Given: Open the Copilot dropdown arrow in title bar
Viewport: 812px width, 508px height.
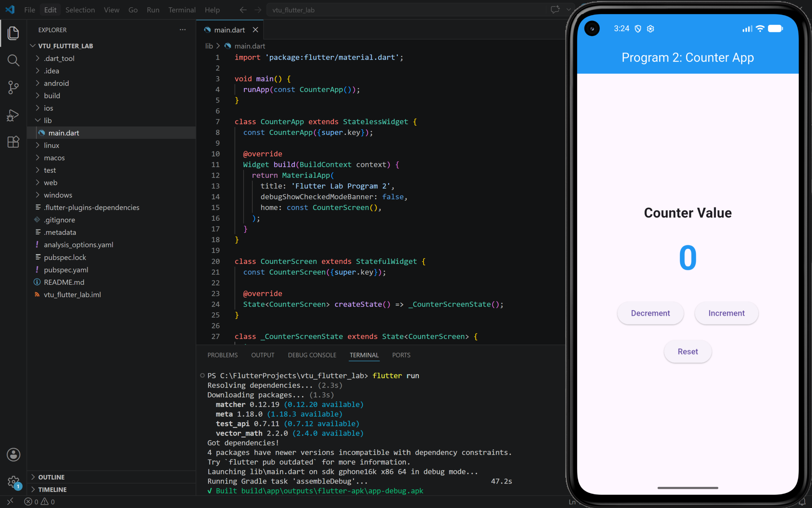Looking at the screenshot, I should click(x=568, y=10).
